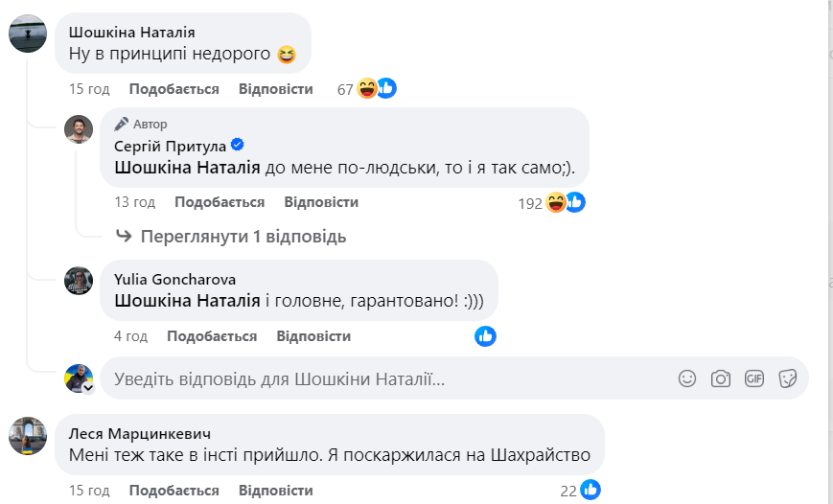Image resolution: width=833 pixels, height=504 pixels.
Task: Click Відповісти under Сергій Притула's reply
Action: coord(321,202)
